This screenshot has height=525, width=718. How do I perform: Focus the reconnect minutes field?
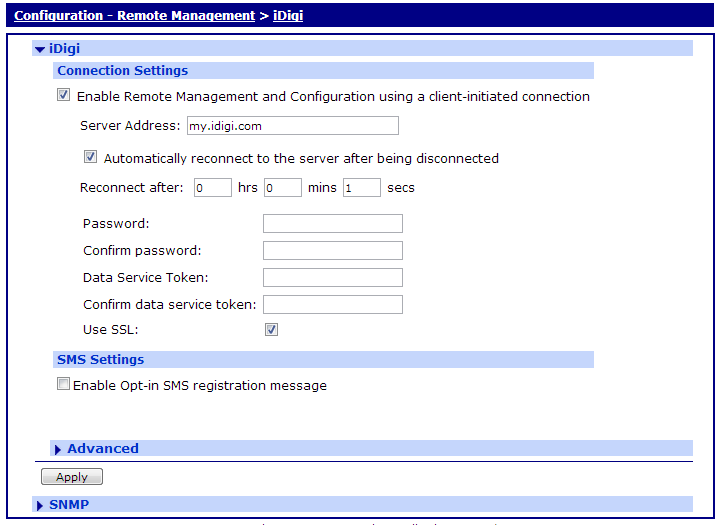(283, 187)
